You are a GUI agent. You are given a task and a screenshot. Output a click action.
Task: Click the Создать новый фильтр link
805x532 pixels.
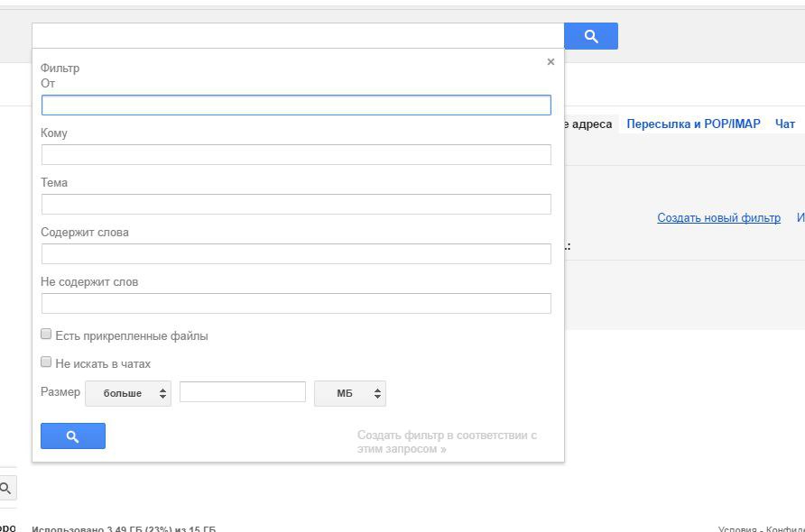tap(718, 218)
